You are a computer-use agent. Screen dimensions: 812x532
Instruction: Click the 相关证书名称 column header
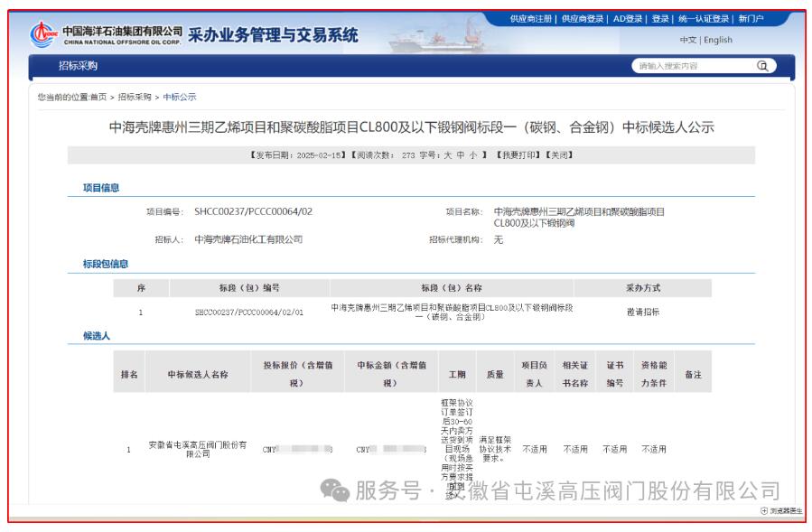tap(574, 374)
